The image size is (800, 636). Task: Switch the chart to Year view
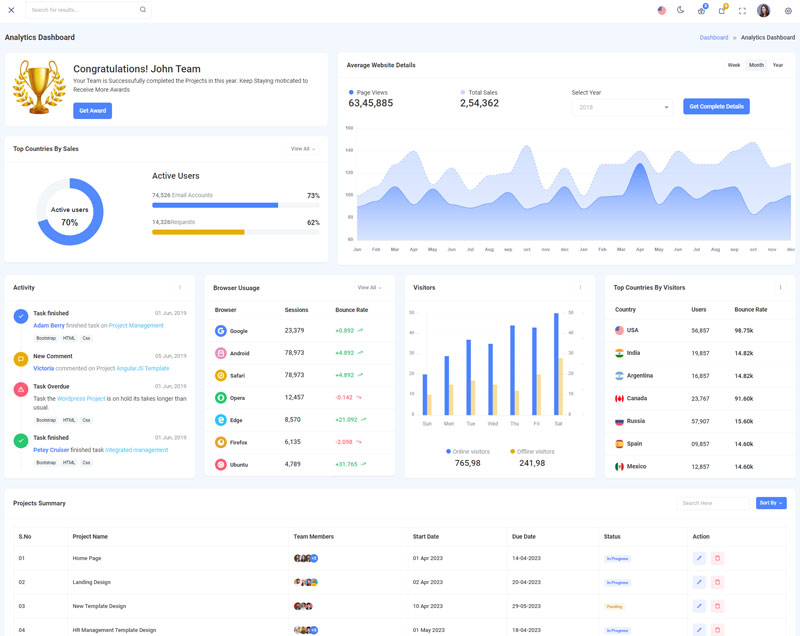[x=778, y=65]
